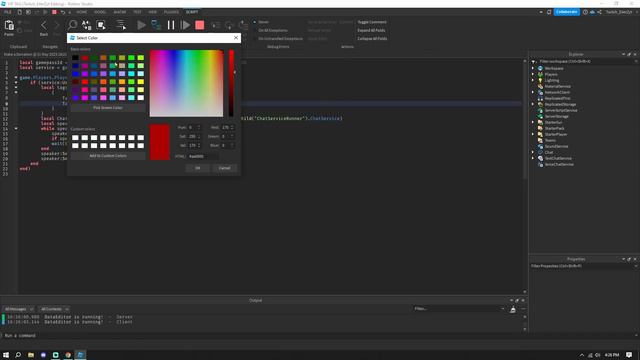The height and width of the screenshot is (360, 640).
Task: Click Toggle Comment action
Action: (x=372, y=22)
